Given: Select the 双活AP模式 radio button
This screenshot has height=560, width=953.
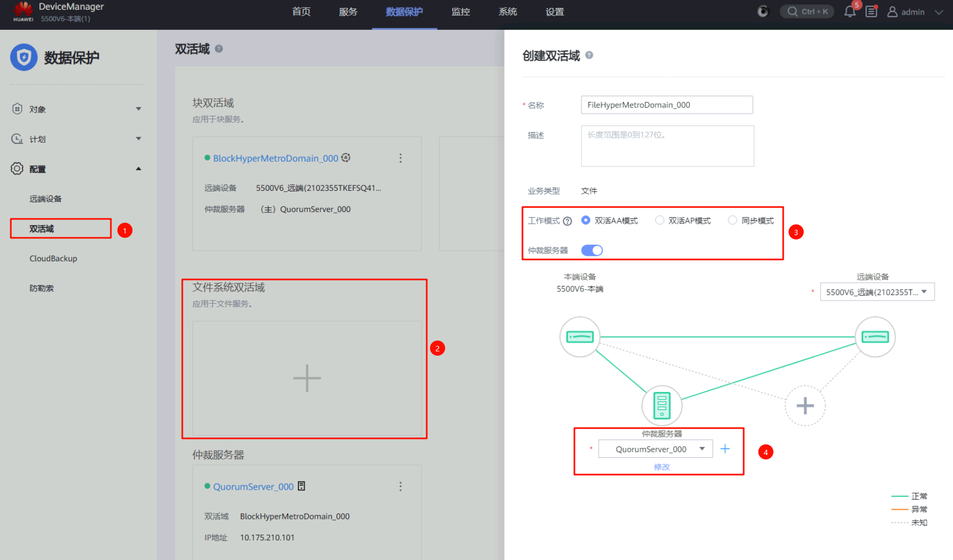Looking at the screenshot, I should [x=659, y=220].
